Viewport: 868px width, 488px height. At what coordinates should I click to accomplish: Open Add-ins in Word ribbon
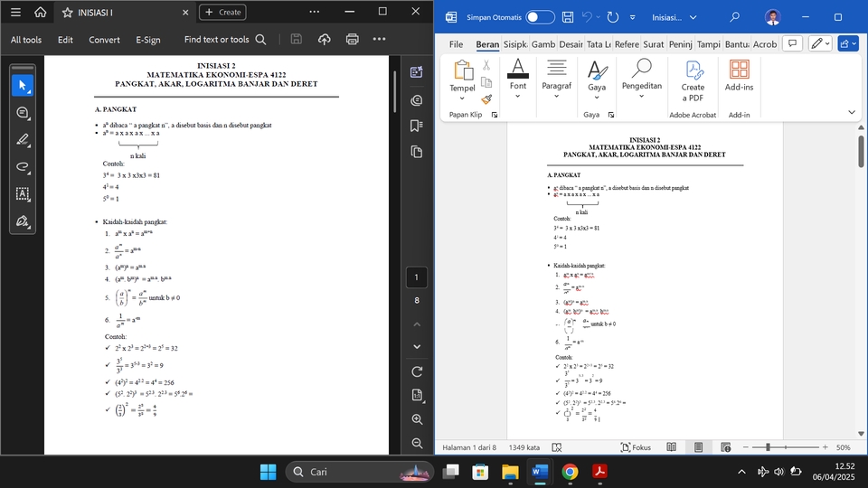(739, 76)
